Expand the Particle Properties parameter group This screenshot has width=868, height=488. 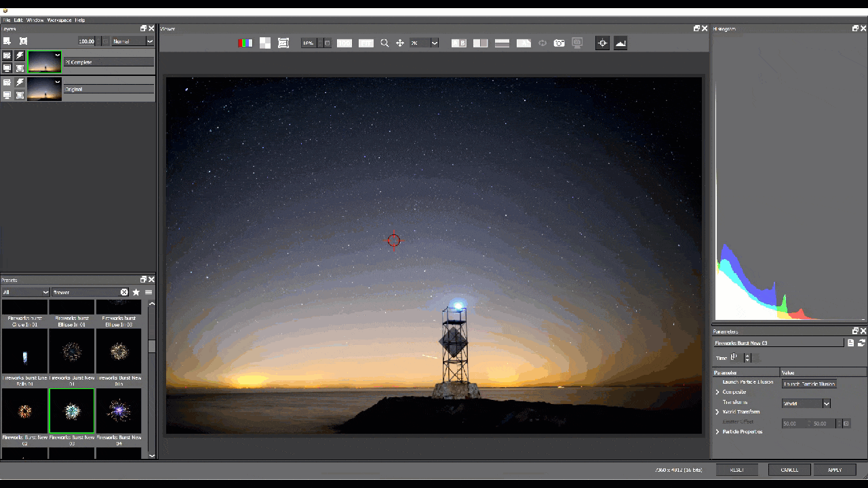717,432
